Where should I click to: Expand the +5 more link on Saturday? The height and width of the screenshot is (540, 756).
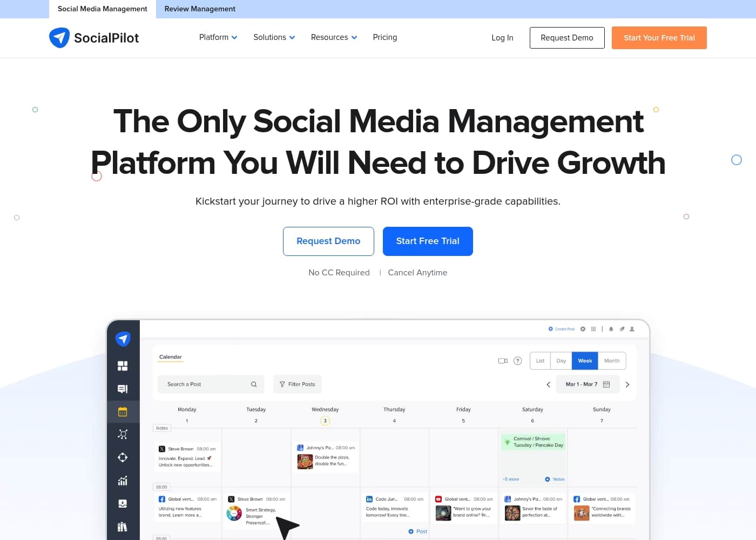click(x=511, y=480)
